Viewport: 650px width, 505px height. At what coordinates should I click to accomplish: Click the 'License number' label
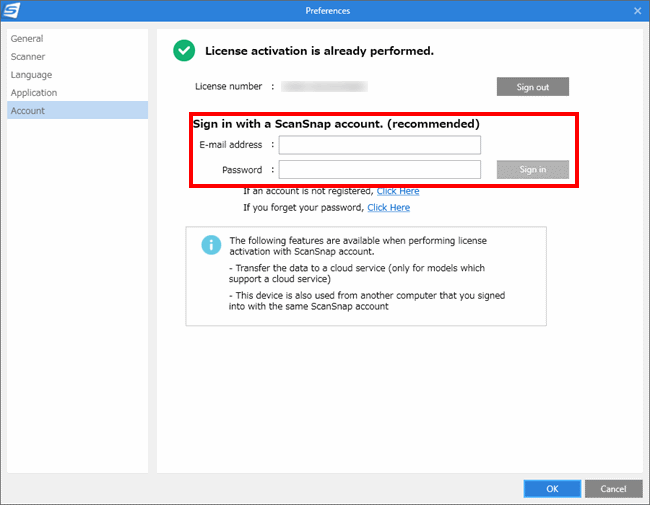coord(228,86)
